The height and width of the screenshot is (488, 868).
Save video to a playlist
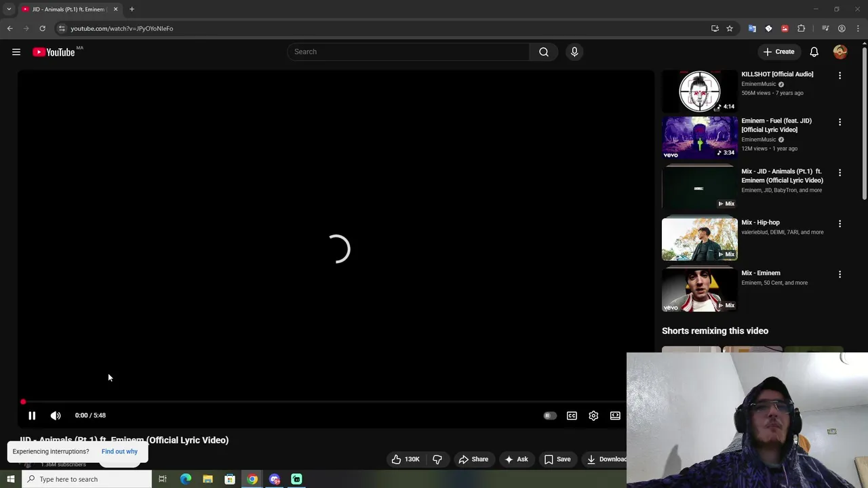557,459
